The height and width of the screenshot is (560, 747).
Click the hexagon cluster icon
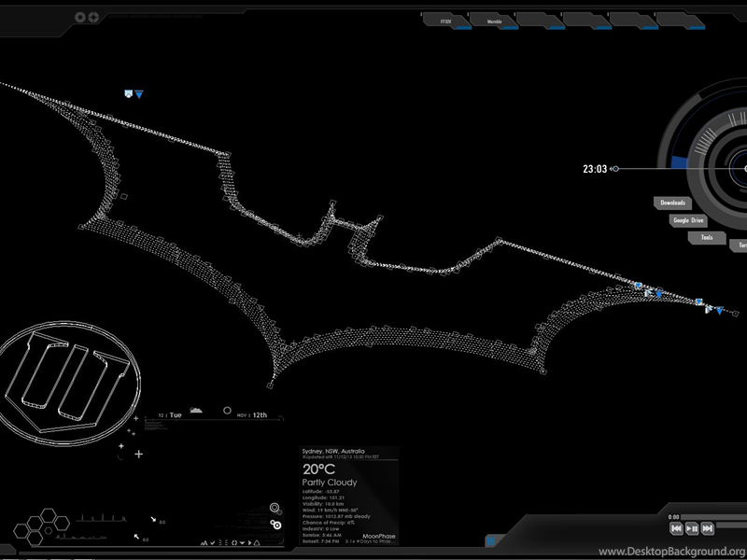[x=41, y=526]
